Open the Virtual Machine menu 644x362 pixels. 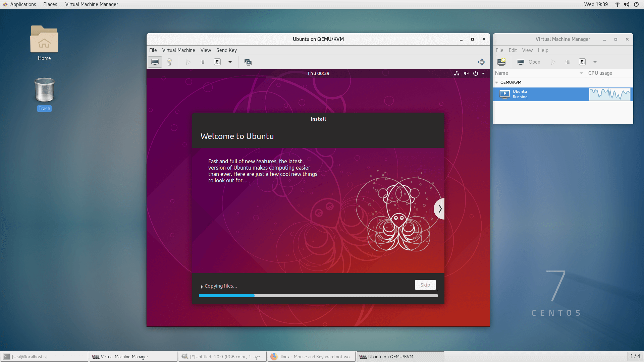coord(178,50)
